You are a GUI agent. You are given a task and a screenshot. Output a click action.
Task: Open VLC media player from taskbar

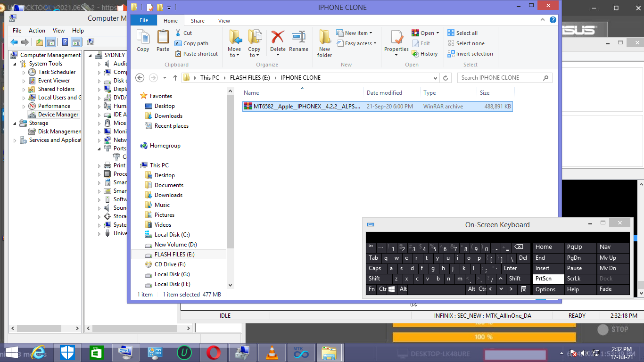[x=271, y=353]
